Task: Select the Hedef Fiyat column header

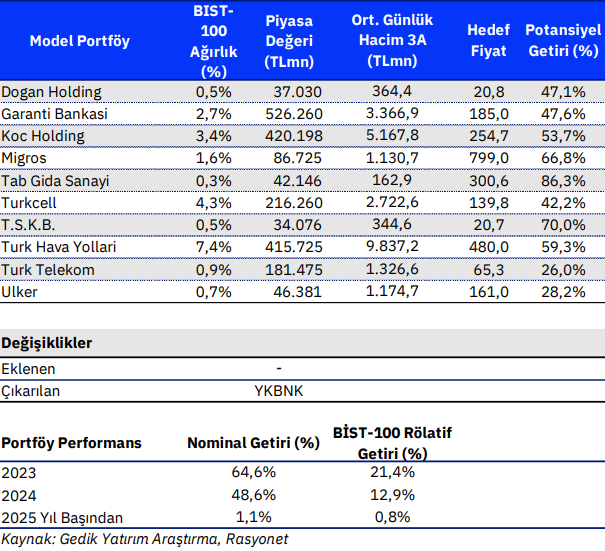Action: 488,41
